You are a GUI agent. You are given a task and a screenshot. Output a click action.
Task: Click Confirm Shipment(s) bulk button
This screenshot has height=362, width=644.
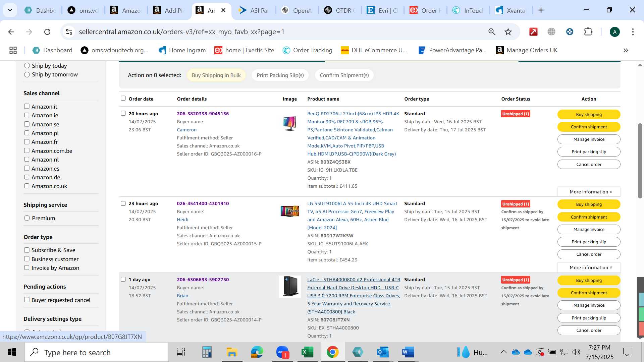(344, 75)
